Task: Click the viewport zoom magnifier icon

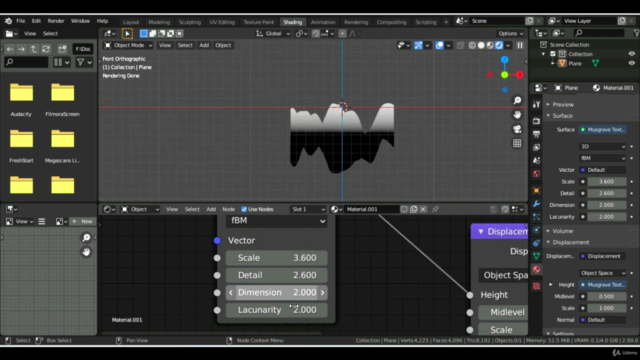Action: 517,100
